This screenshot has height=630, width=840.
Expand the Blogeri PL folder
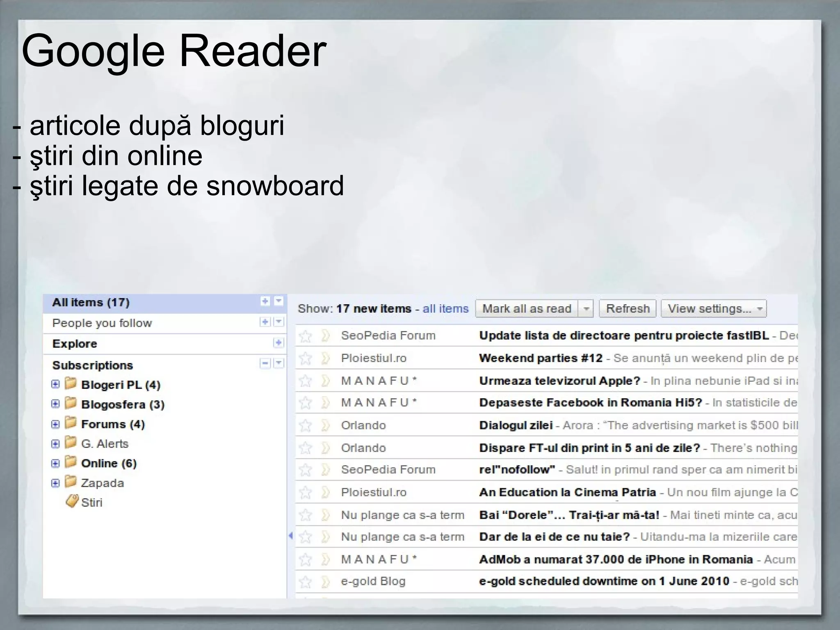pyautogui.click(x=55, y=384)
